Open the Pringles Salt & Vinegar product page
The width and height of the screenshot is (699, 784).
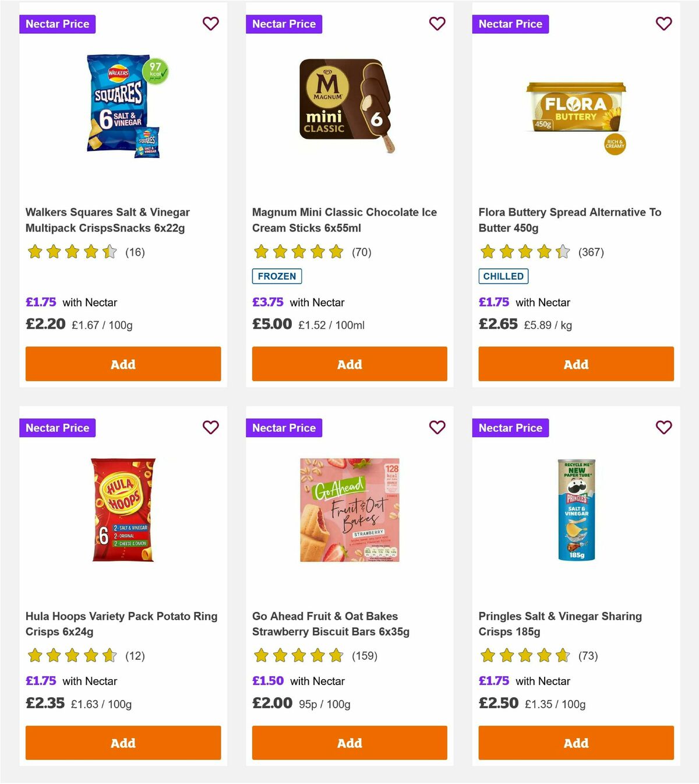[560, 624]
